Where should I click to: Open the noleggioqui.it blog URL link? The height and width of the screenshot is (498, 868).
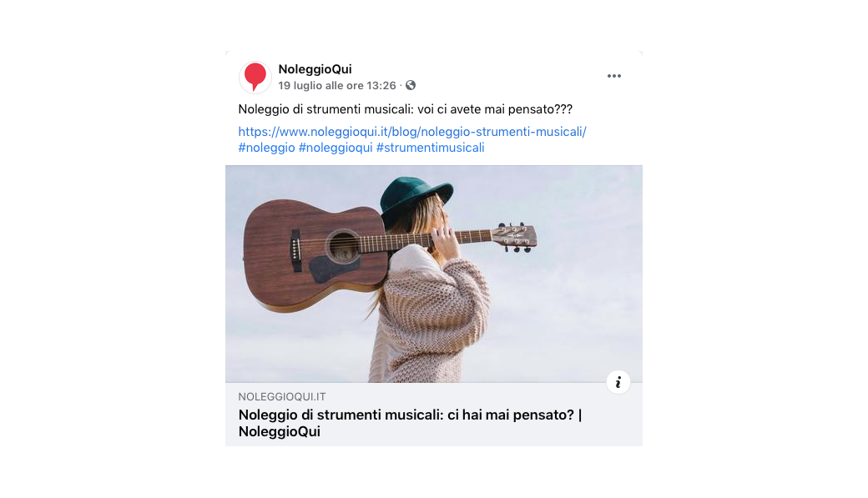point(412,132)
